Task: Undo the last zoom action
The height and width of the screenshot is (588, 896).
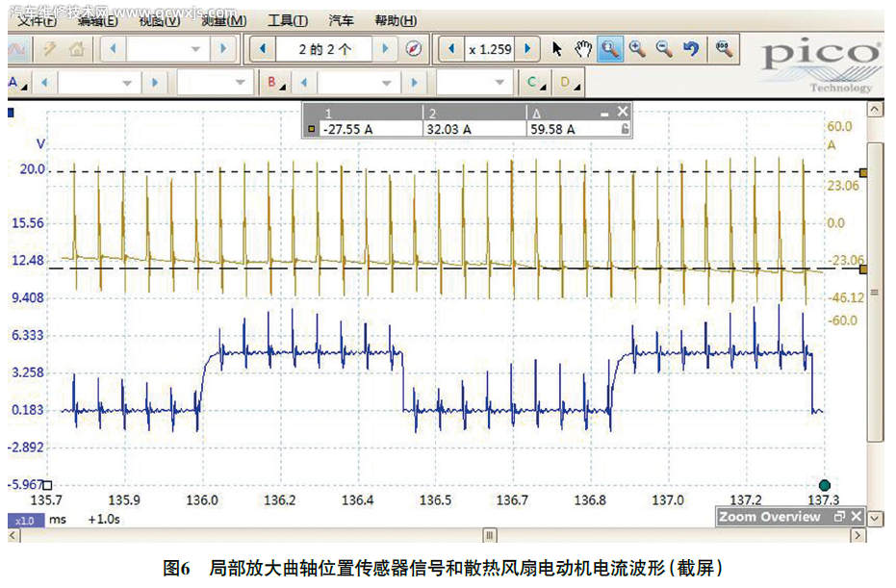Action: [x=692, y=49]
